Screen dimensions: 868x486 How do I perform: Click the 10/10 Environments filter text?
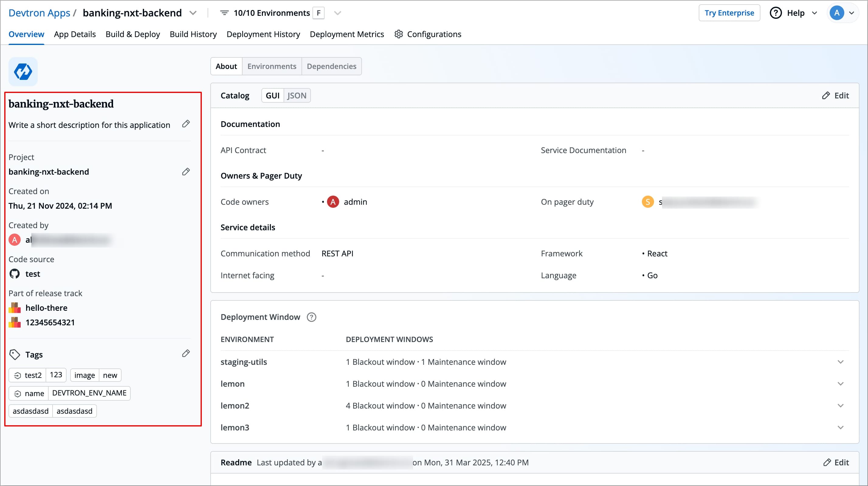(272, 13)
